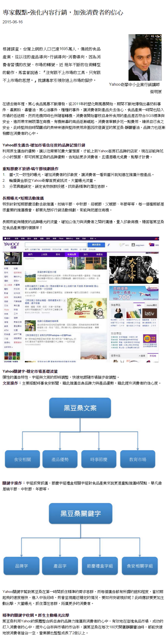Click the Yahoo奇摩 logo in the screenshot

[11, 245]
